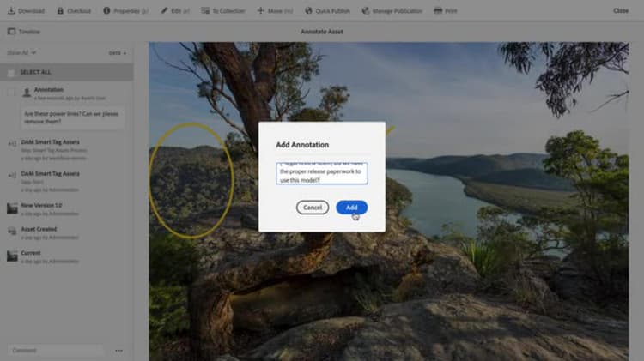Click the Print toolbar label
The width and height of the screenshot is (644, 361).
[451, 11]
